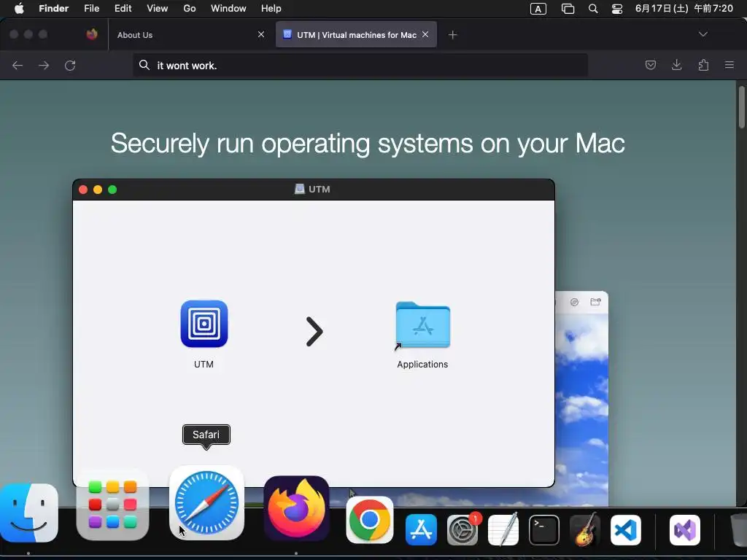This screenshot has width=747, height=560.
Task: Launch Firefox from the dock
Action: tap(296, 508)
